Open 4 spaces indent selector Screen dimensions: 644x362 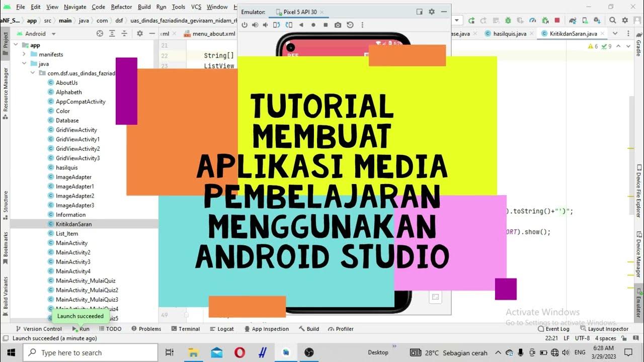605,338
